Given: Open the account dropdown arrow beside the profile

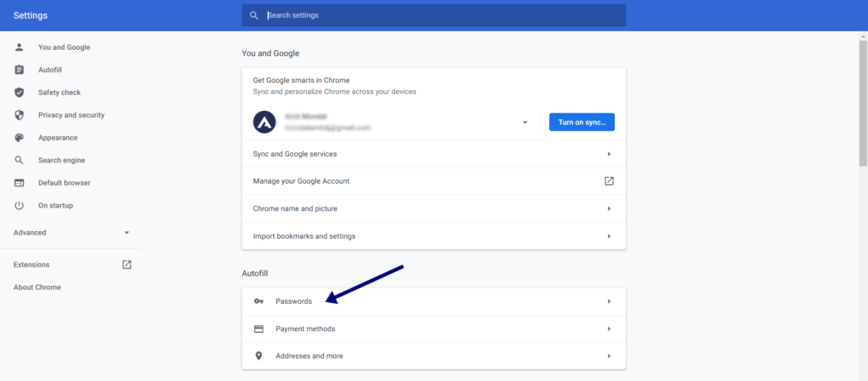Looking at the screenshot, I should click(x=525, y=122).
